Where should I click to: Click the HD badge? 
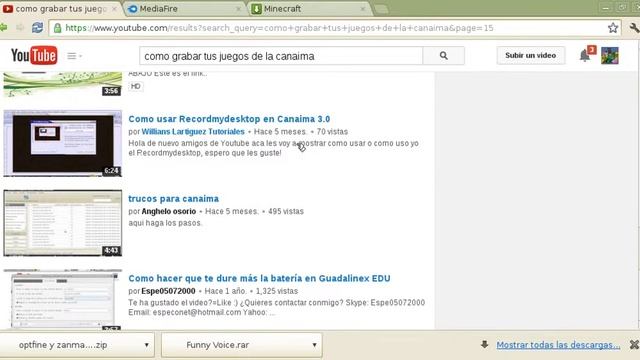(136, 86)
